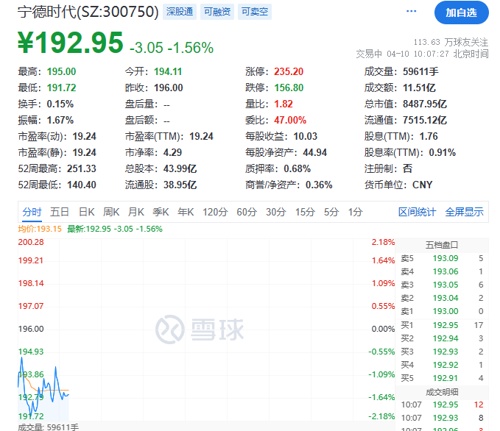500x431 pixels.
Task: Click the 买1 bid price 192.95
Action: (445, 325)
